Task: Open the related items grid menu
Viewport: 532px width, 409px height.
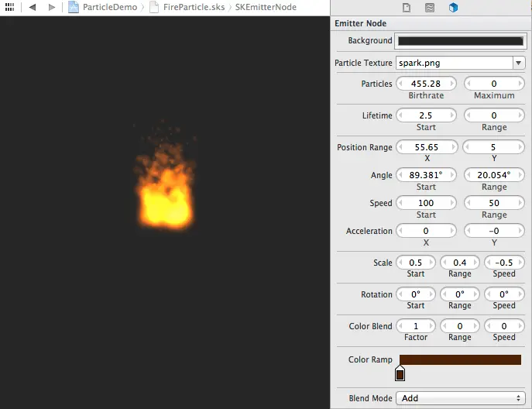Action: (9, 7)
